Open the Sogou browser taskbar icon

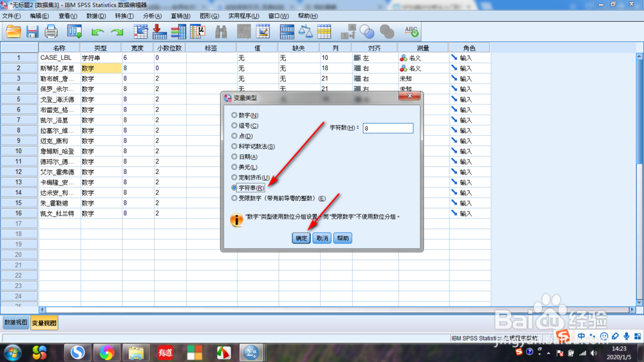tap(77, 352)
